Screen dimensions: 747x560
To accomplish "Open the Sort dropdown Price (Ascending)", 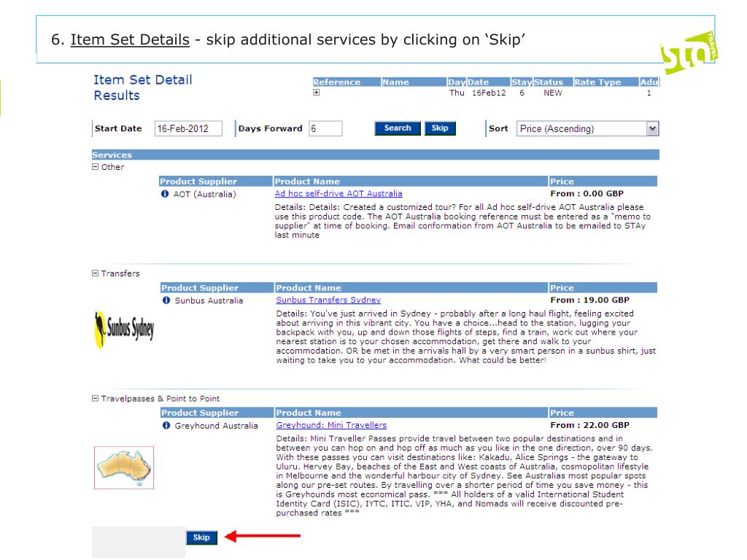I will pos(588,128).
